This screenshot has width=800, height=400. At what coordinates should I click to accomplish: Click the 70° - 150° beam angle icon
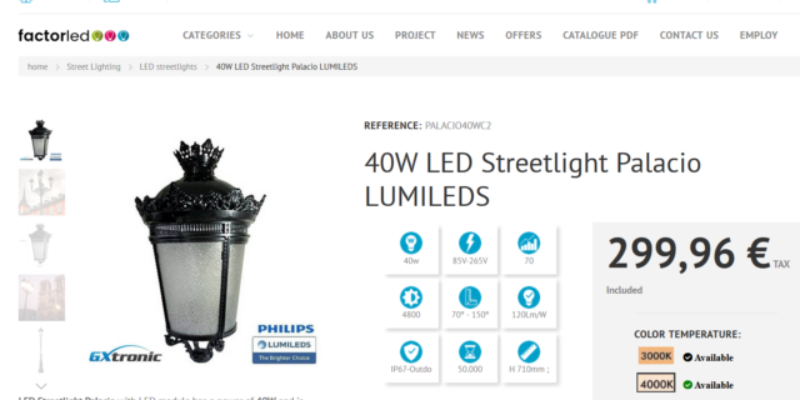tap(470, 297)
